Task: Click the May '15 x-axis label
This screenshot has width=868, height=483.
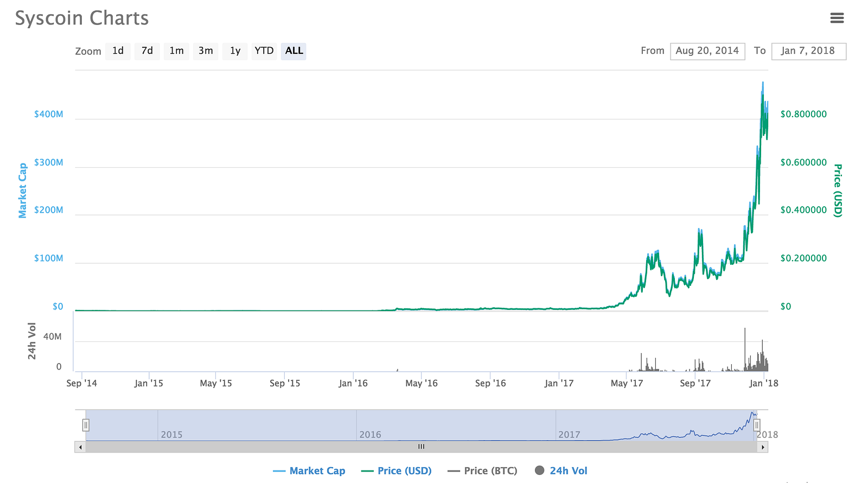Action: tap(216, 383)
